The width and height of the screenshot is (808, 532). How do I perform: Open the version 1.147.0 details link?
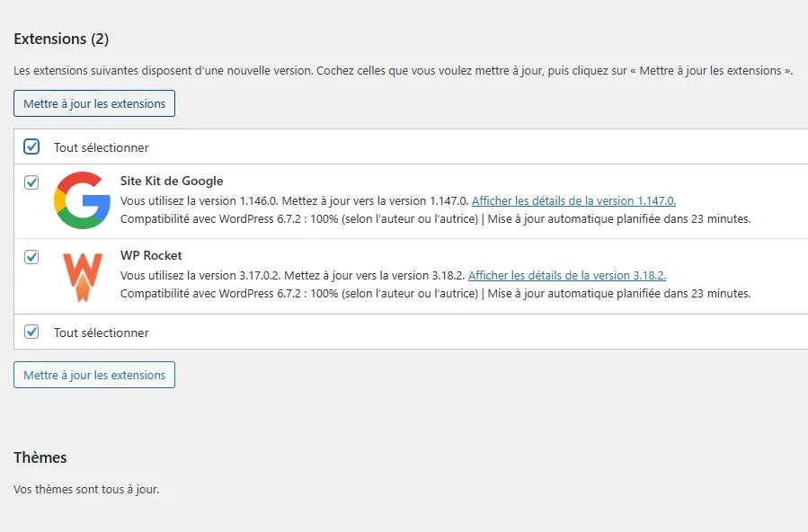[573, 200]
